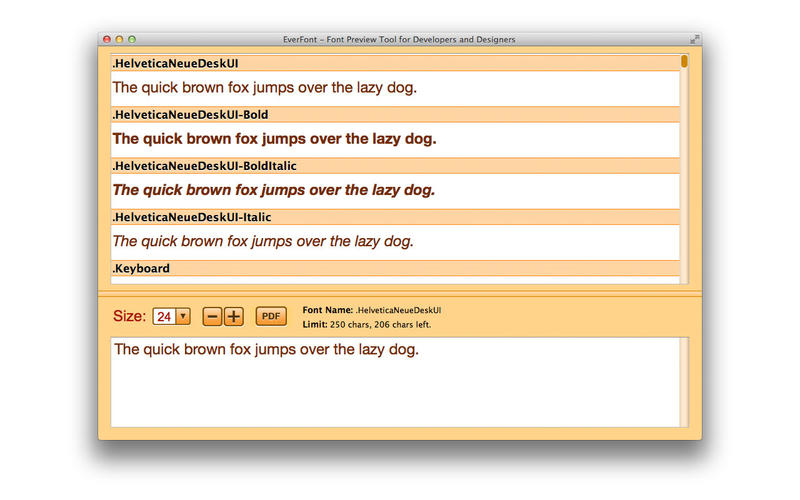Select the .HelveticaNeueDeskUI-Italic font header
Viewport: 800px width, 500px height.
tap(395, 217)
